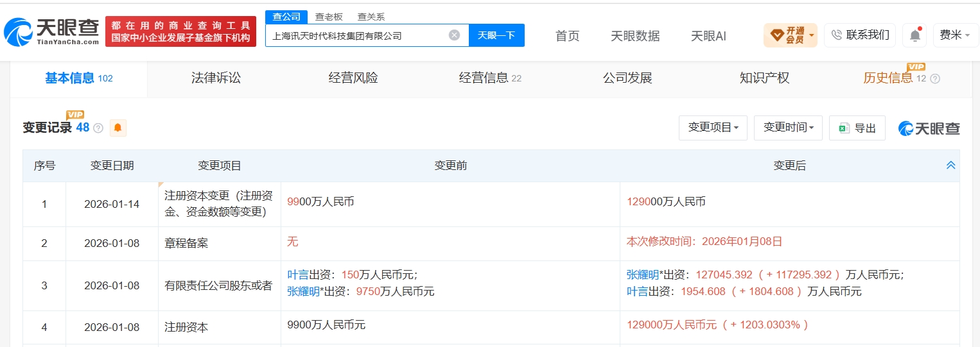980x347 pixels.
Task: Click the 变更日期 column header
Action: (112, 165)
